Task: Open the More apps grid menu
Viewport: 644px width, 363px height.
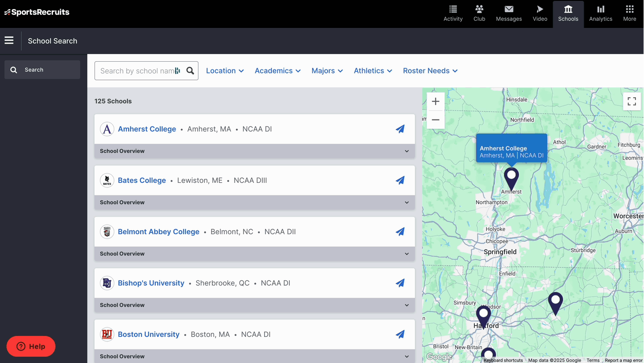Action: pyautogui.click(x=630, y=14)
